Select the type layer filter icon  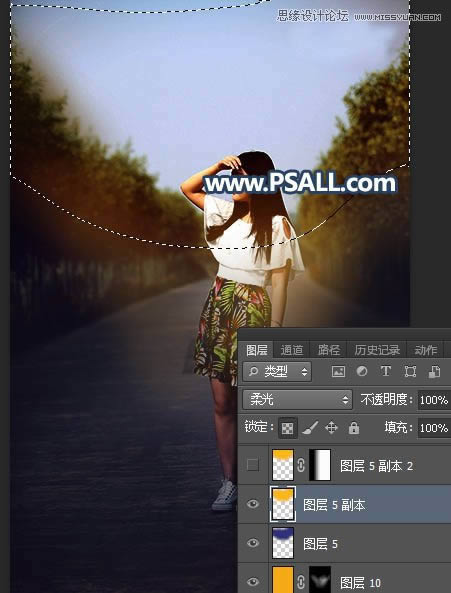(386, 371)
